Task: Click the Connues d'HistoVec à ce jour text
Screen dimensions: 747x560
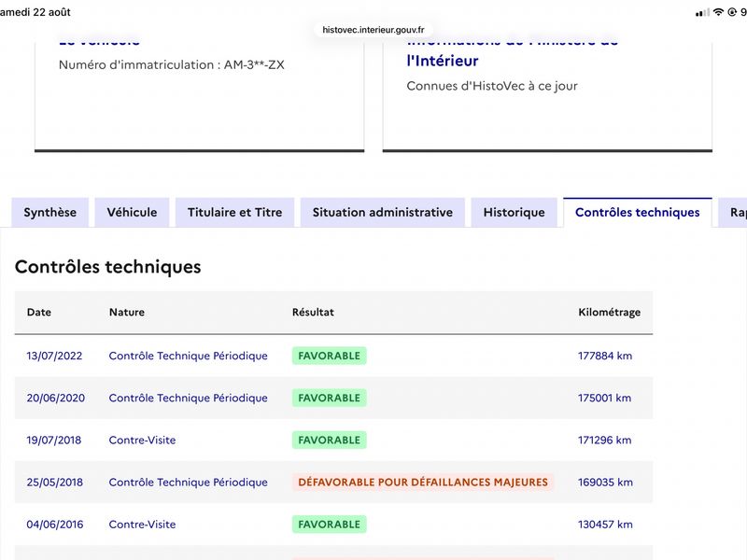Action: click(x=492, y=86)
